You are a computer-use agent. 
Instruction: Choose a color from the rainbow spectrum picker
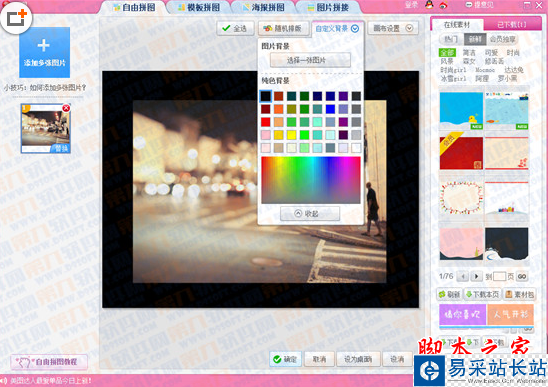coord(311,180)
